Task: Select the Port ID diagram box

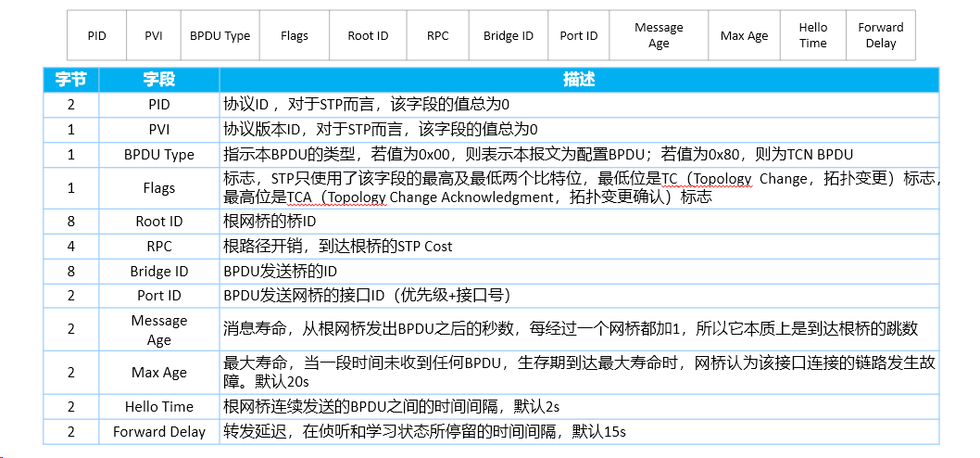Action: [x=579, y=35]
